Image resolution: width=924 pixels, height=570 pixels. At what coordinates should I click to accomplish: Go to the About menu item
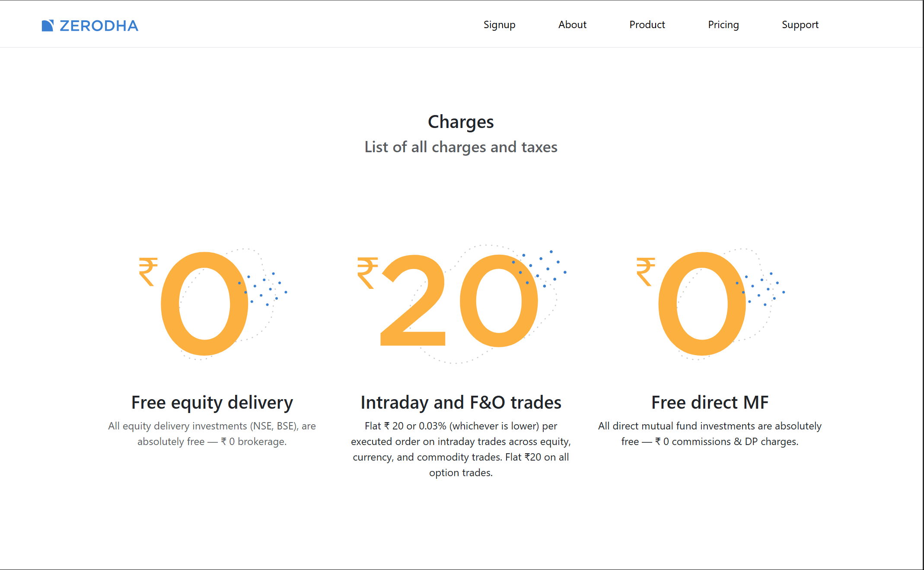572,25
